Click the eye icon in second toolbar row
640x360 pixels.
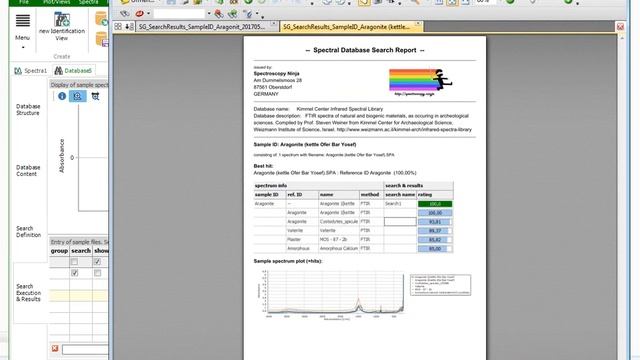124,14
